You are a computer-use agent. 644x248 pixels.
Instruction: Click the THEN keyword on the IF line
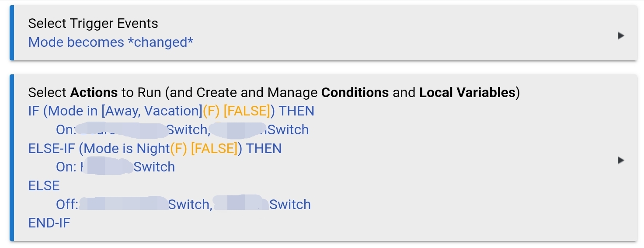296,111
